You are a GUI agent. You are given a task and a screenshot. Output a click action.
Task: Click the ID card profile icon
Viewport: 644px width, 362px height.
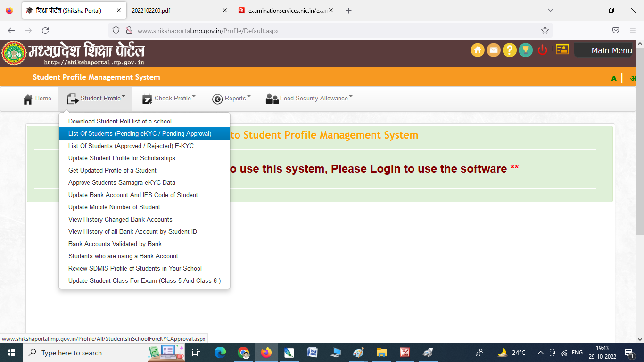pos(562,49)
